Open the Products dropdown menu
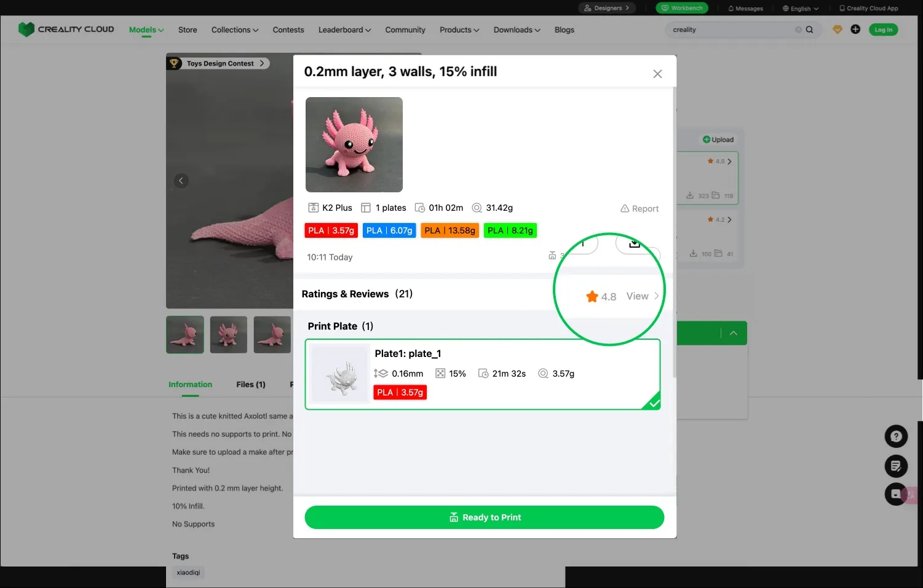Screen dimensions: 923x588 click(x=459, y=30)
